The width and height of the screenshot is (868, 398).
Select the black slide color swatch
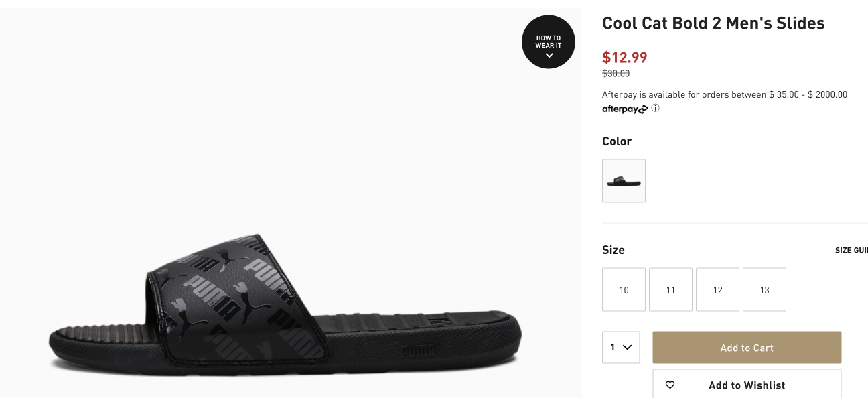click(624, 181)
